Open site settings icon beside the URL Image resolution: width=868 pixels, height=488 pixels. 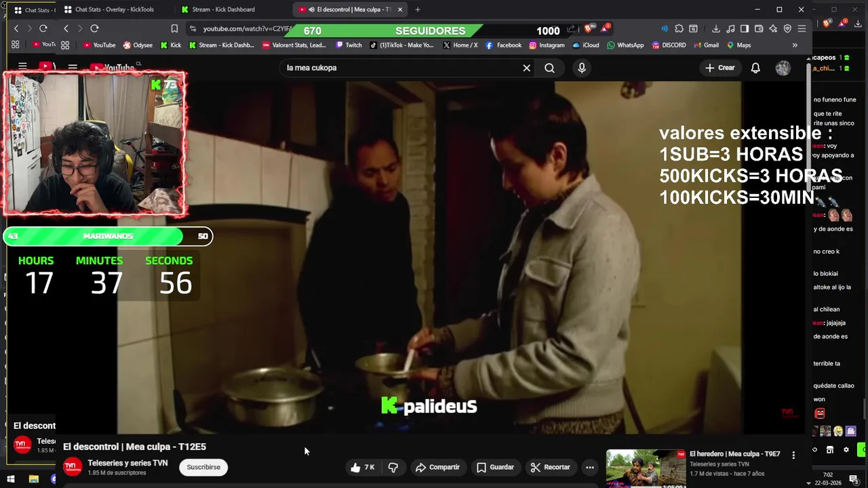193,28
